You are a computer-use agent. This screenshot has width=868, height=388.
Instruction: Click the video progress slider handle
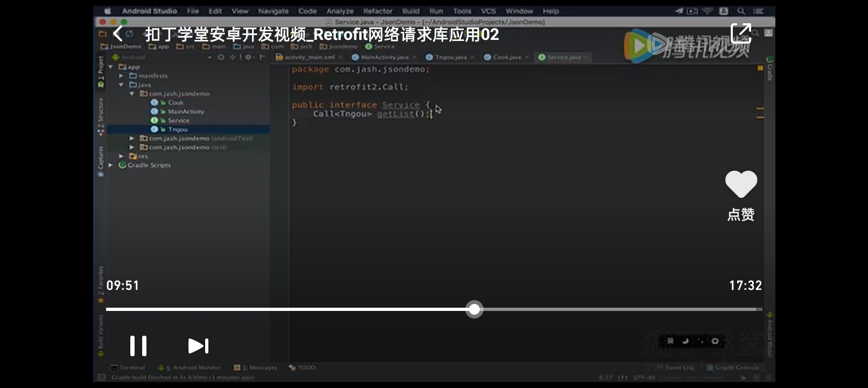[474, 309]
